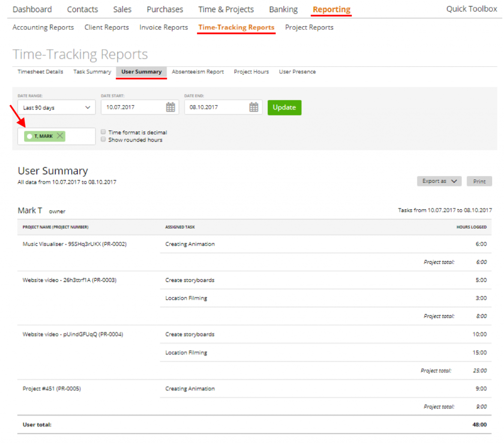Screen dimensions: 504x443
Task: Select Project #451 (PR-0005) row
Action: pos(254,388)
